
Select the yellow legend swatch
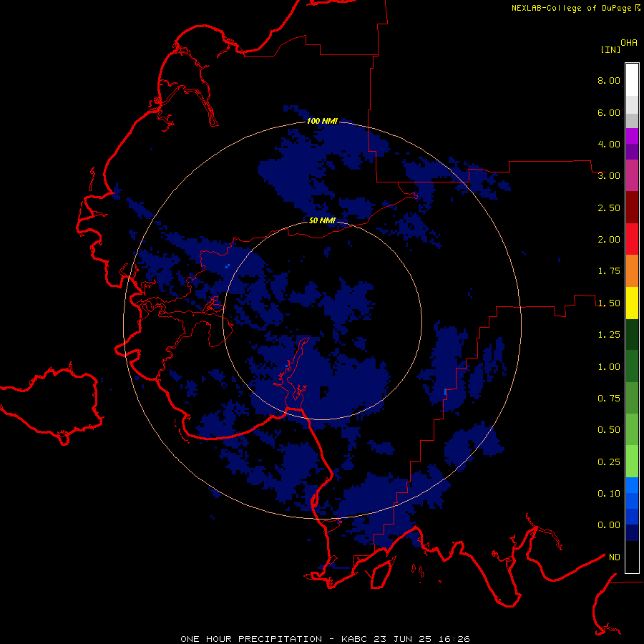(632, 303)
